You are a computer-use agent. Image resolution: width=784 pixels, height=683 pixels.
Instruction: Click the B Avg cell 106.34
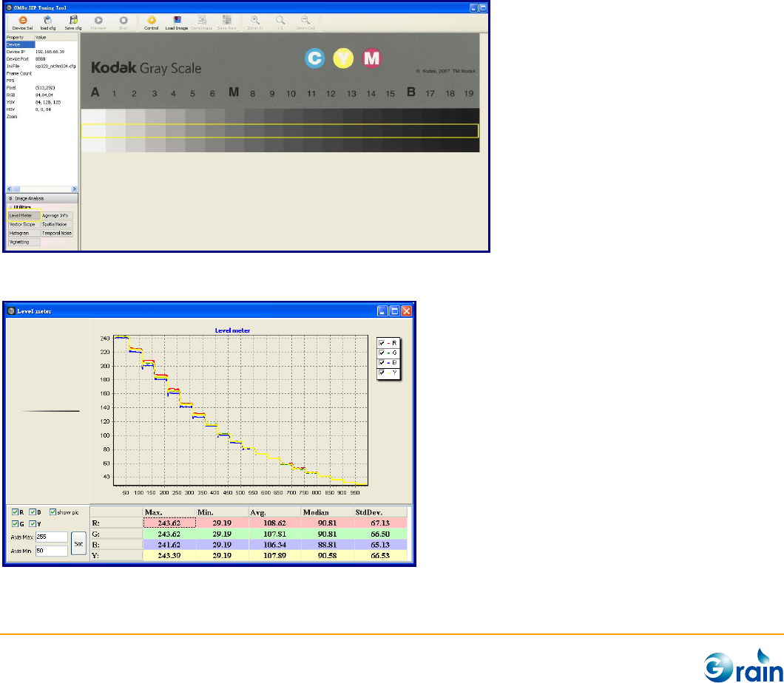click(275, 545)
